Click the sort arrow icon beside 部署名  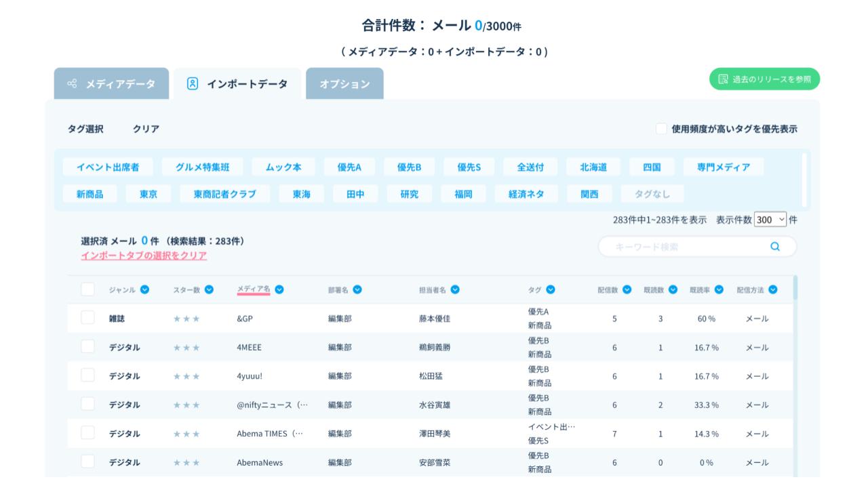click(x=357, y=289)
